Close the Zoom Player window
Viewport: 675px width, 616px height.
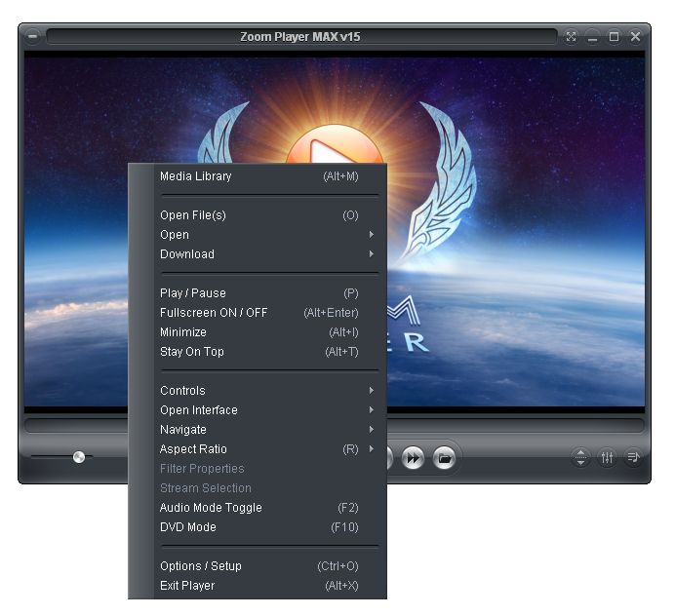pos(635,37)
